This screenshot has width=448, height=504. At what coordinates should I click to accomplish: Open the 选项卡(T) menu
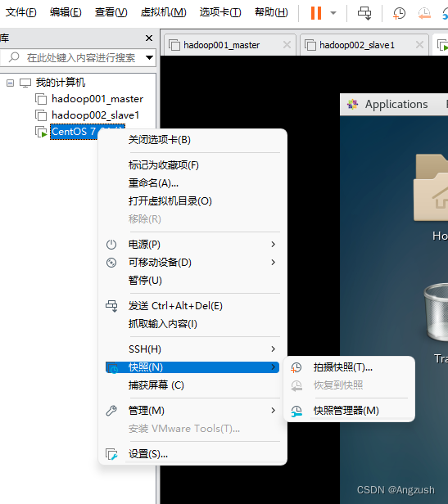tap(220, 12)
